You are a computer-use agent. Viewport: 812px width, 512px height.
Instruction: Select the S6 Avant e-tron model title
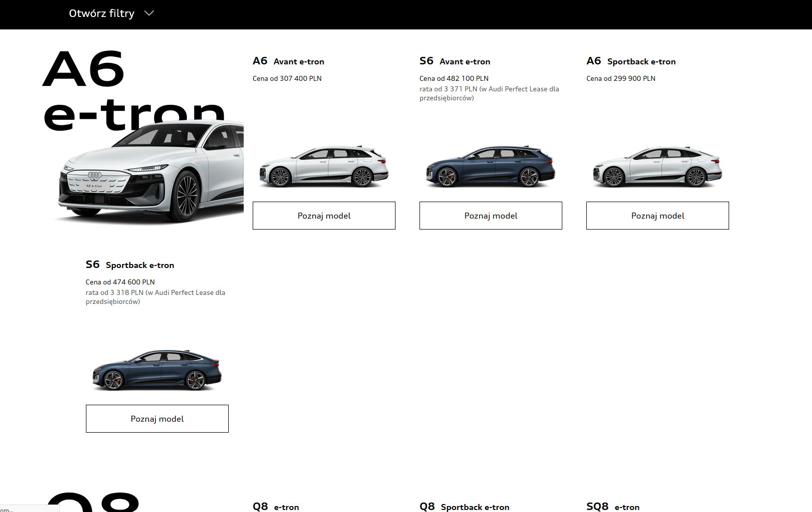[455, 61]
